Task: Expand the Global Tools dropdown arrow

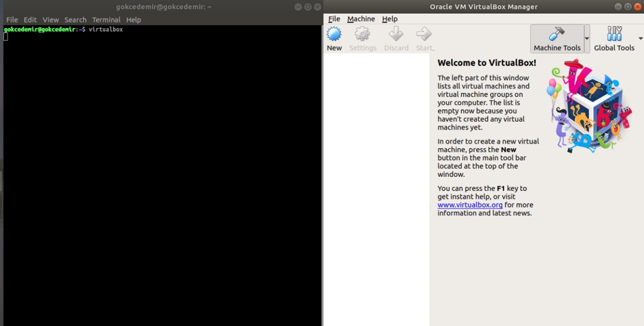Action: point(640,39)
